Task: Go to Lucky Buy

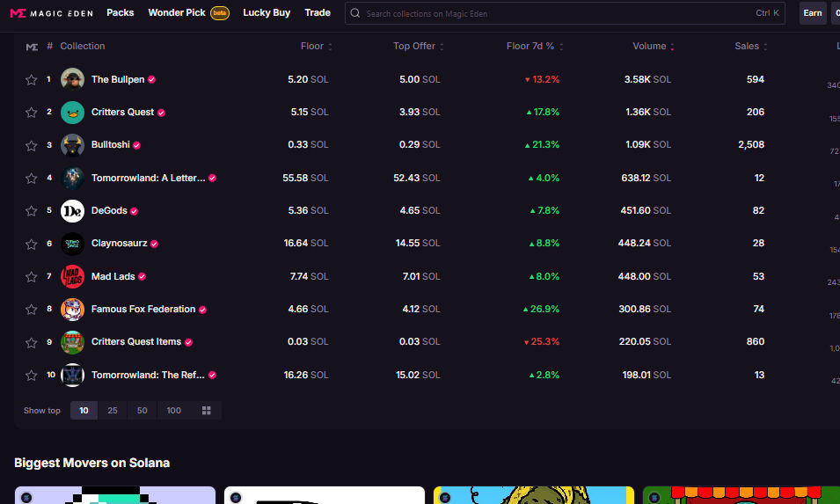Action: point(267,13)
